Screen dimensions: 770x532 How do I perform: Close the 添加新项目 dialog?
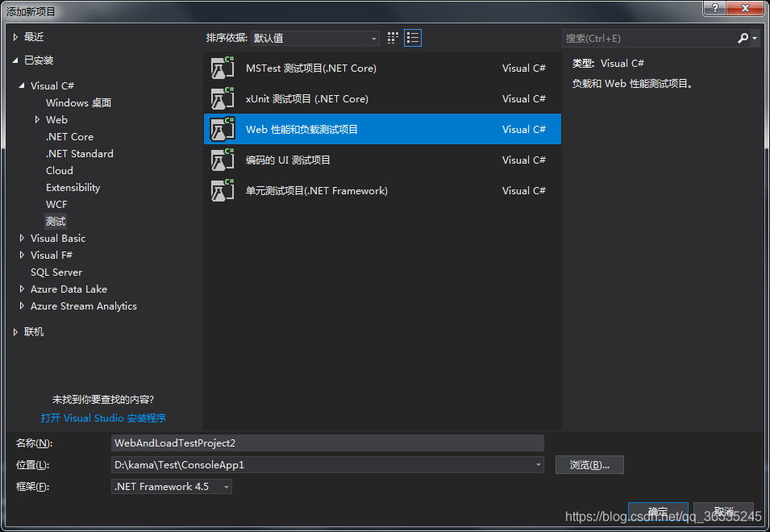pyautogui.click(x=746, y=8)
